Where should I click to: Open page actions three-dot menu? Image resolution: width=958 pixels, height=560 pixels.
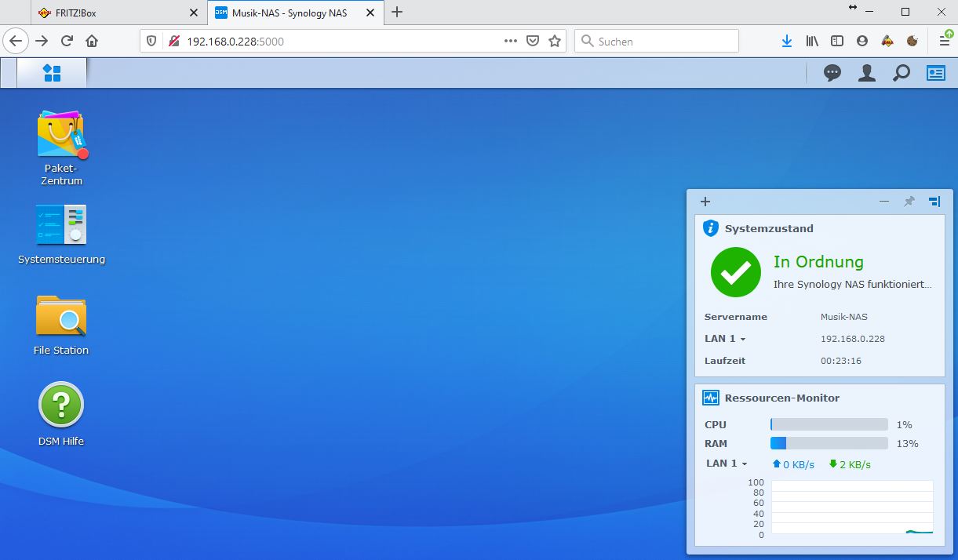click(511, 41)
